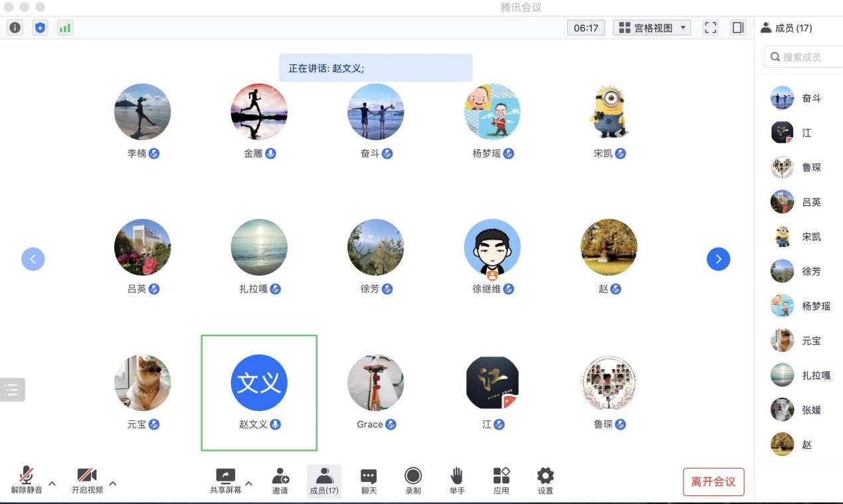The width and height of the screenshot is (843, 504).
Task: Open the Apps (应用) icon
Action: [502, 481]
